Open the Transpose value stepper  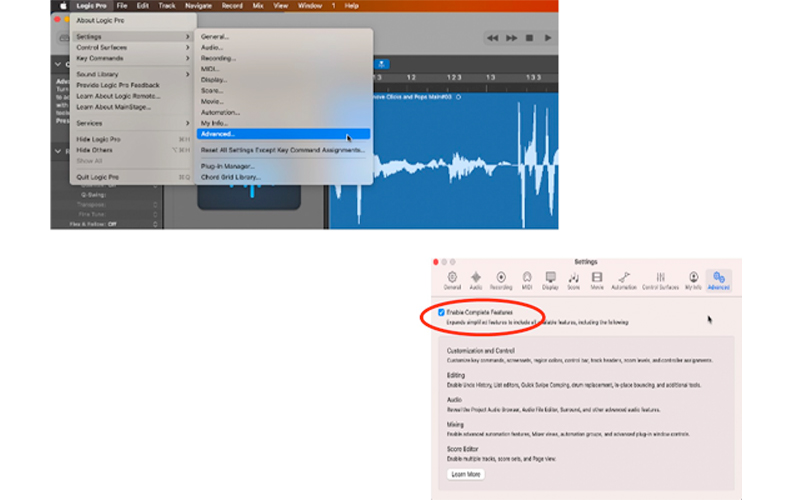click(x=155, y=205)
